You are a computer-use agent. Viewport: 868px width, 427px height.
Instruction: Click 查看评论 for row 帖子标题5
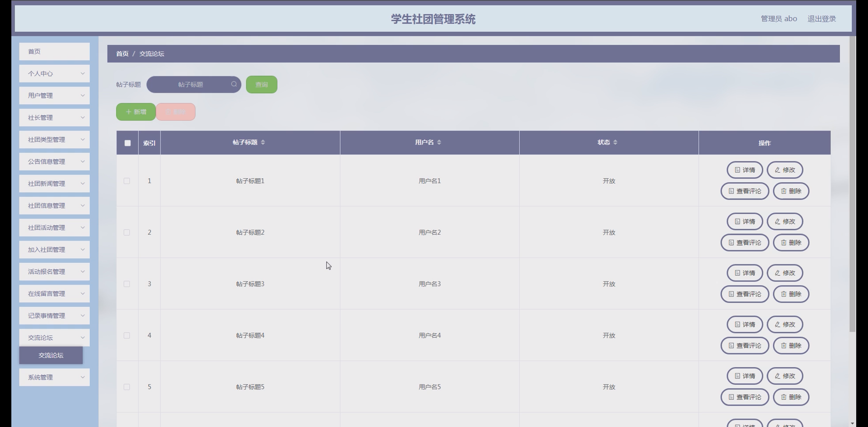745,397
